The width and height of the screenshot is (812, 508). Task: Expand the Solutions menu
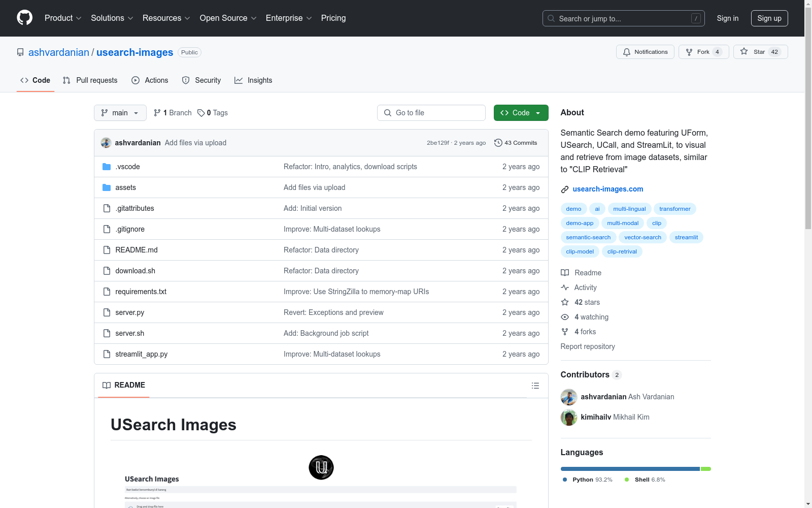click(x=112, y=18)
